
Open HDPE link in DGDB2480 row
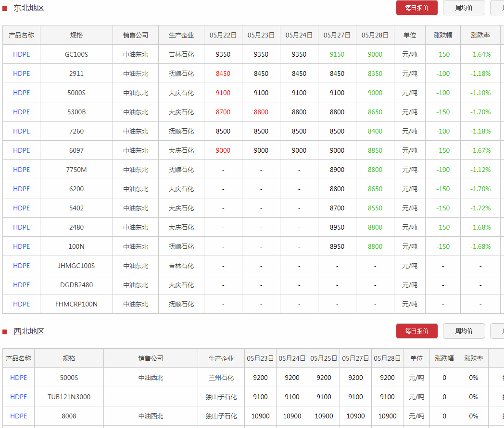[21, 285]
